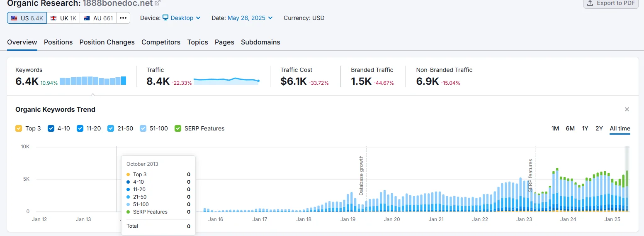Switch to the Position Changes tab

pyautogui.click(x=107, y=42)
